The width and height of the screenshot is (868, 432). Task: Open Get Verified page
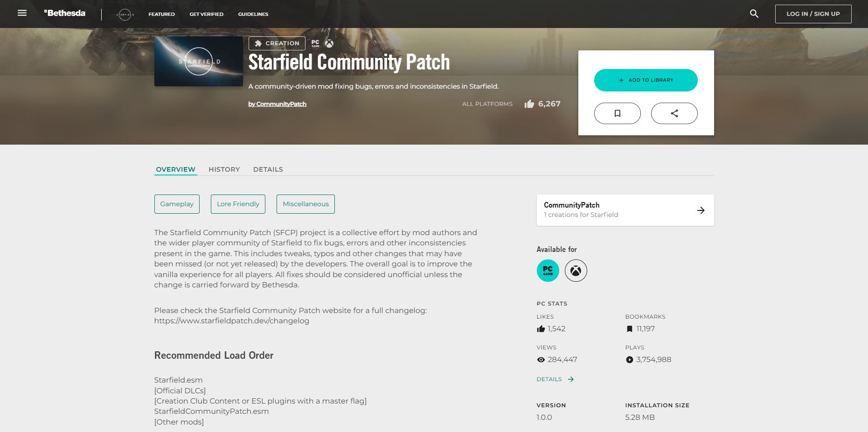(x=207, y=14)
